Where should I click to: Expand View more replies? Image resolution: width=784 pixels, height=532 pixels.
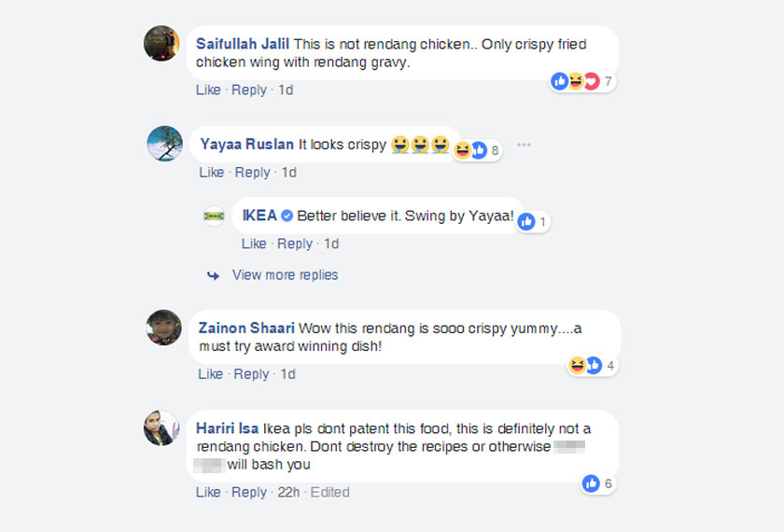[x=285, y=275]
